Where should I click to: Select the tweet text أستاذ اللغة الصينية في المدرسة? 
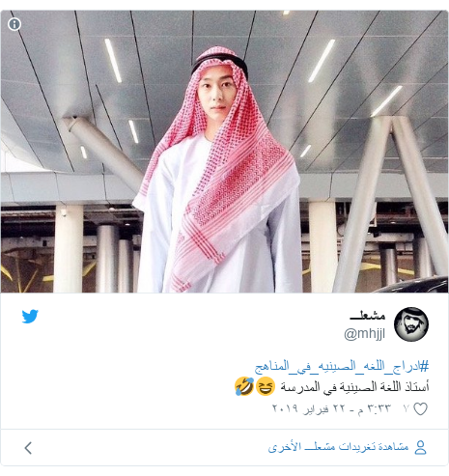click(354, 386)
